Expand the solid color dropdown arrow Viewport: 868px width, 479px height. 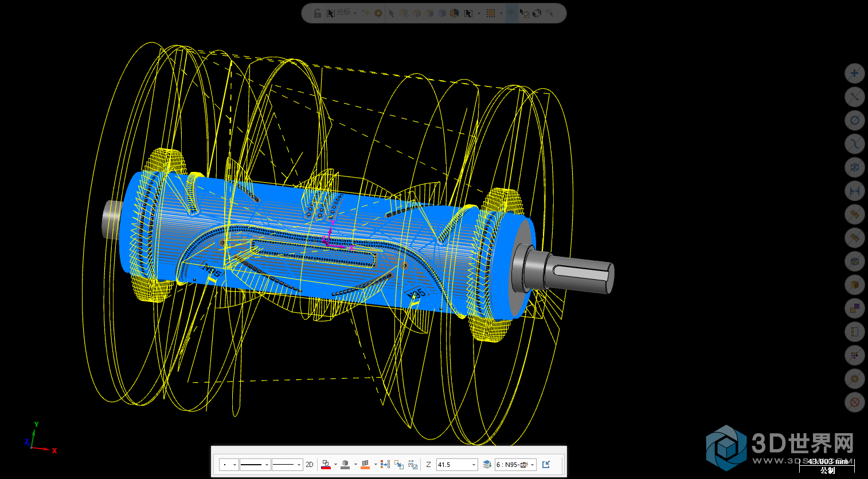(x=355, y=465)
